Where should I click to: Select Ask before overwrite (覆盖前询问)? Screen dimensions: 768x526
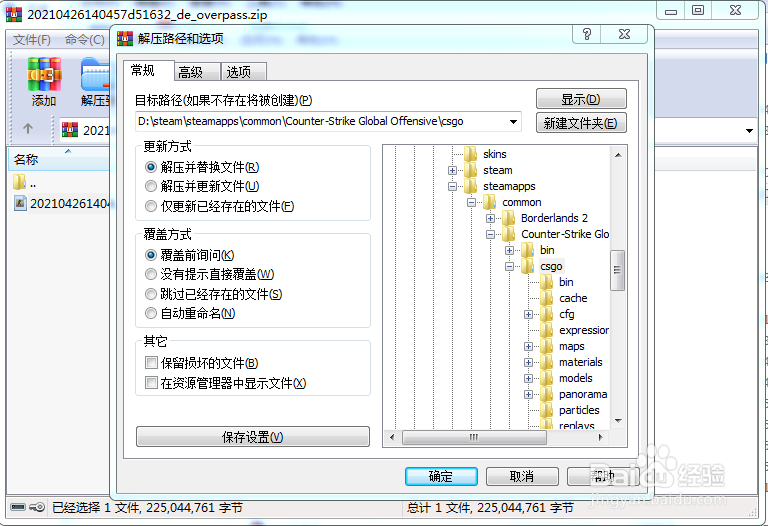pos(151,255)
